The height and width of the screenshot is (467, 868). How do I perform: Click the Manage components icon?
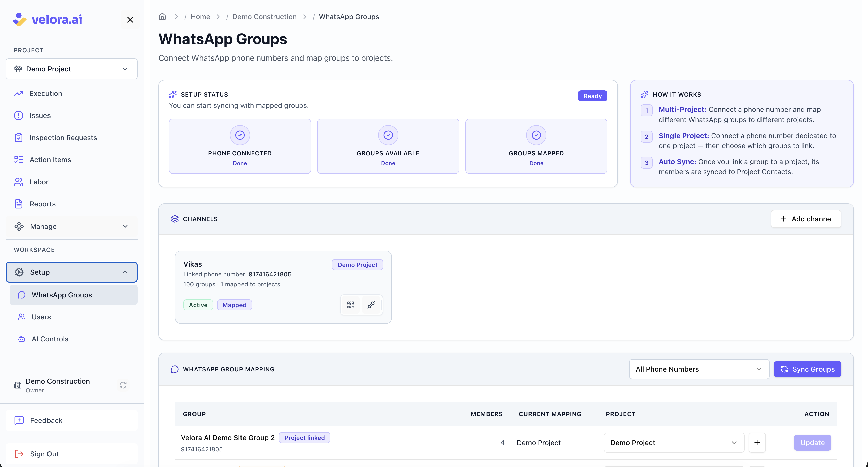pos(19,227)
